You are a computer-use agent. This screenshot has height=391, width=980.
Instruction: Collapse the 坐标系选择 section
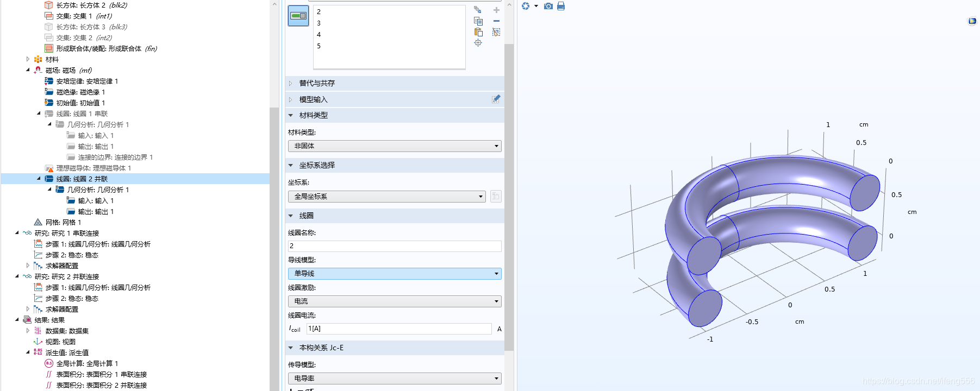(x=290, y=165)
